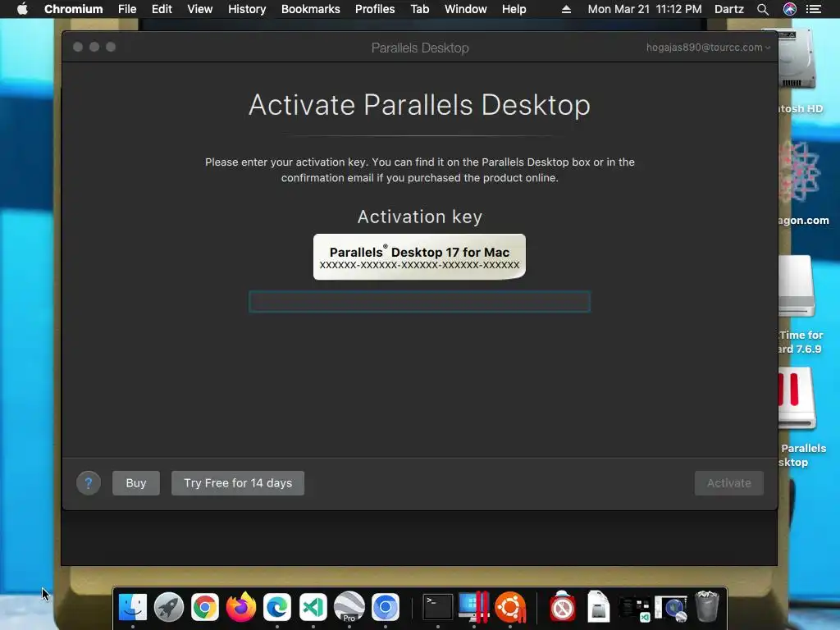Click the Dartz user name in menu bar
840x630 pixels.
point(729,9)
